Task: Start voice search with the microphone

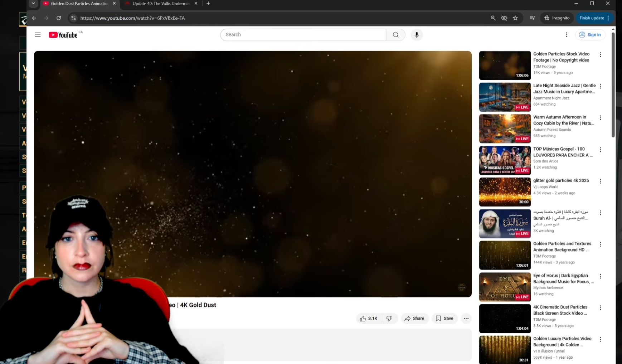Action: 417,35
